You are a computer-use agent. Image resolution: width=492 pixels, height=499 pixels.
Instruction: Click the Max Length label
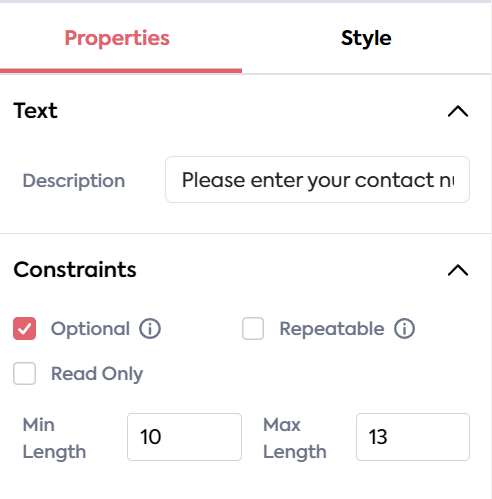coord(295,438)
